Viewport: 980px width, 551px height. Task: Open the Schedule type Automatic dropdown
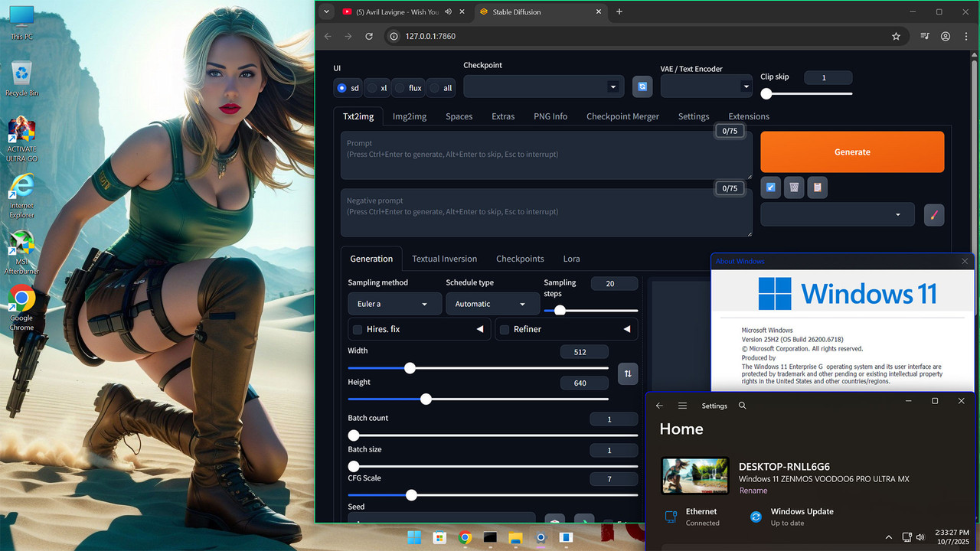[x=492, y=304]
